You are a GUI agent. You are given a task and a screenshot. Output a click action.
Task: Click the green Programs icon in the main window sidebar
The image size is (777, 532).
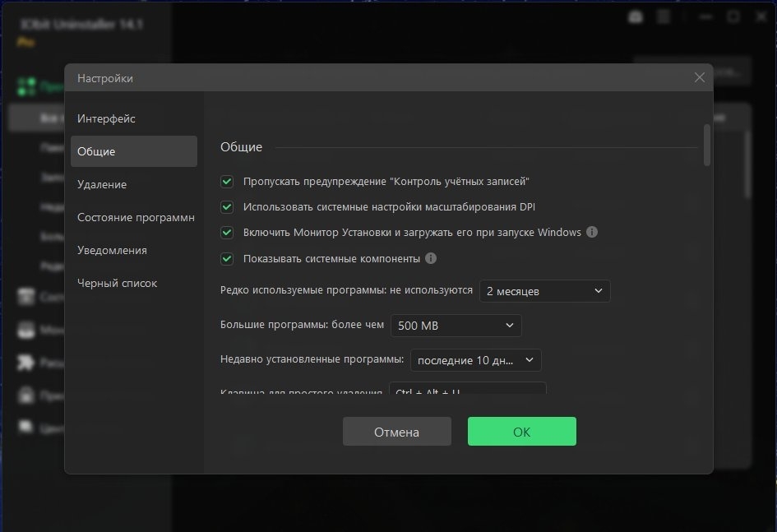click(x=27, y=86)
